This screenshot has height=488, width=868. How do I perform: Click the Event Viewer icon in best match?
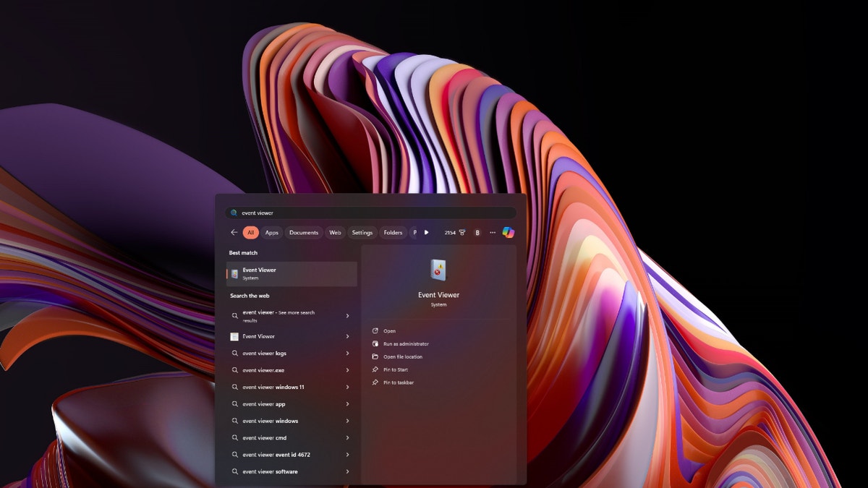point(234,274)
